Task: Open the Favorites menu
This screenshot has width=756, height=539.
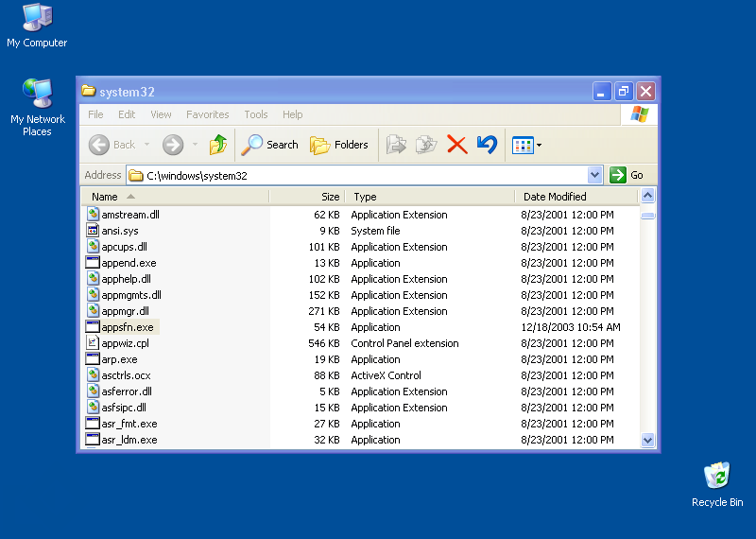Action: (x=207, y=114)
